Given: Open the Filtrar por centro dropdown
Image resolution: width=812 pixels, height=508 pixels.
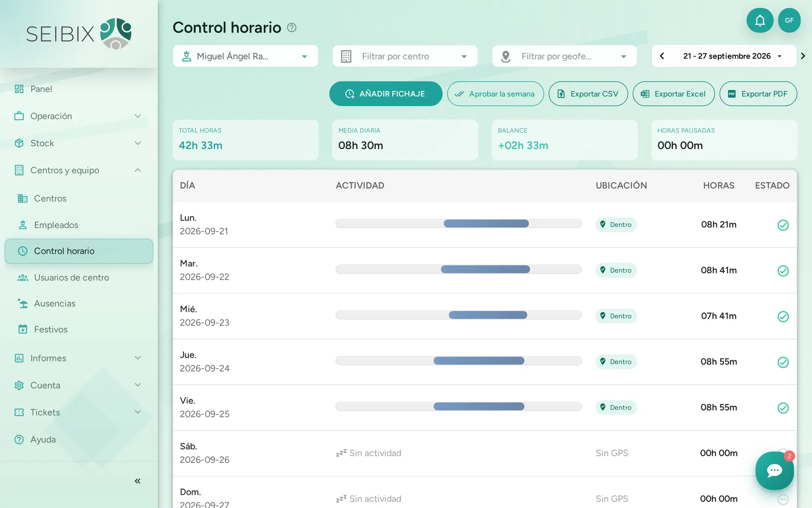Looking at the screenshot, I should 405,56.
